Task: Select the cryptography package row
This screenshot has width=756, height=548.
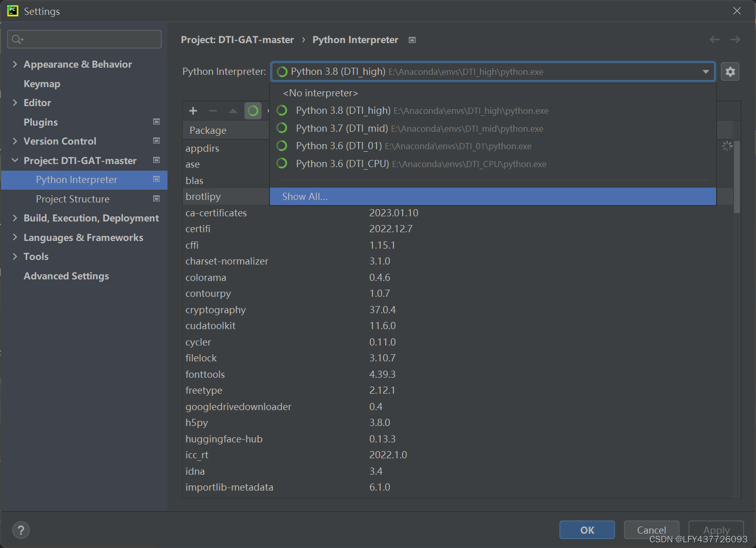Action: tap(458, 310)
